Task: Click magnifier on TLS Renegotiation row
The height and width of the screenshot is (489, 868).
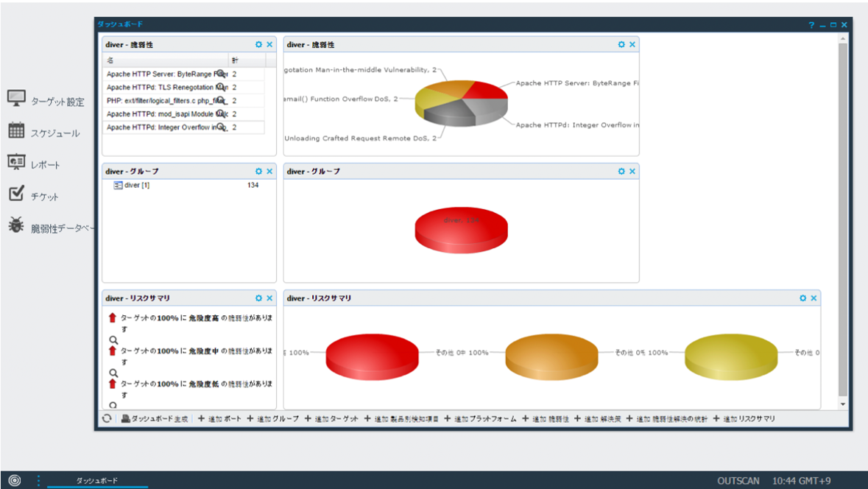Action: pos(221,87)
